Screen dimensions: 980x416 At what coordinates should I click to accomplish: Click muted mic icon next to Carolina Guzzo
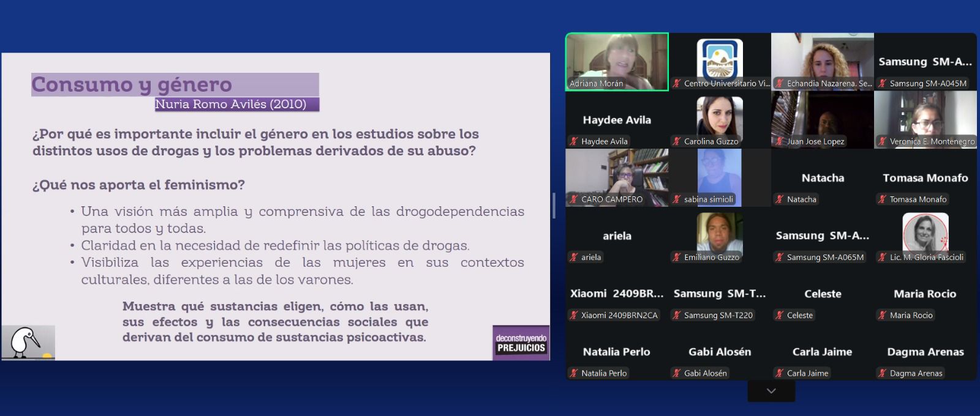[x=677, y=141]
